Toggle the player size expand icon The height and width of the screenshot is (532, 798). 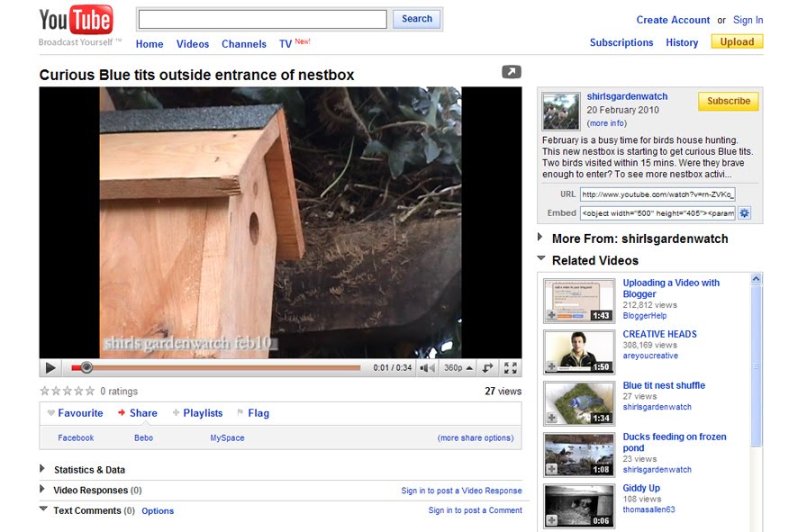click(x=487, y=368)
